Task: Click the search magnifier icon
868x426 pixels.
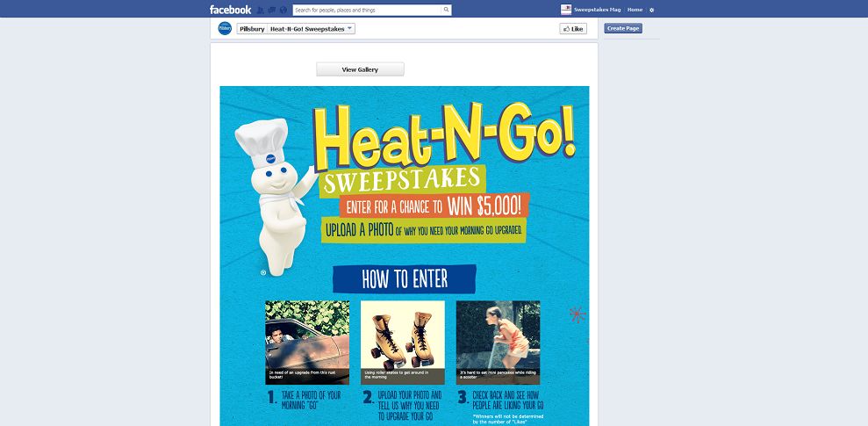Action: [446, 10]
